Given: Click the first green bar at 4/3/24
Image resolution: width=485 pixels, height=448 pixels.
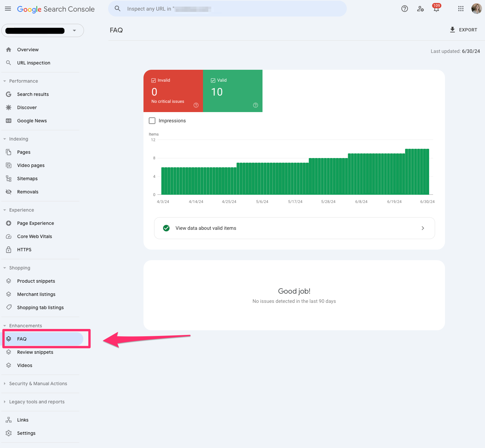Looking at the screenshot, I should 163,181.
